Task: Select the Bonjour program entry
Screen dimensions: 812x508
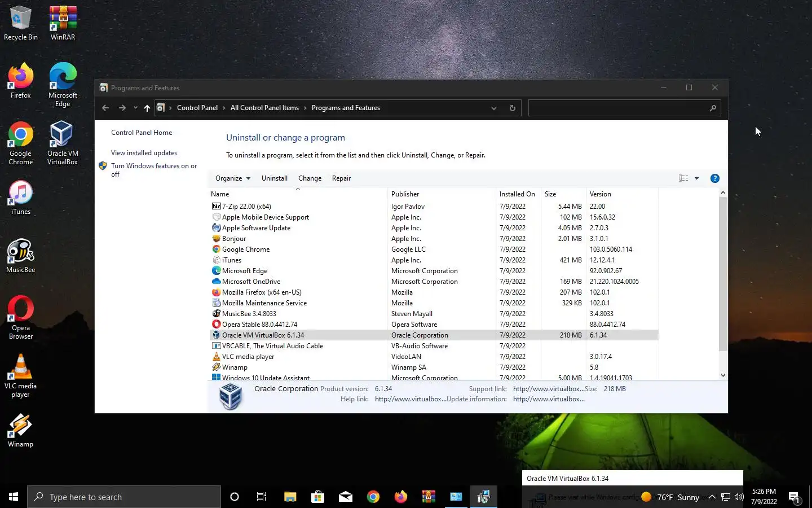Action: click(x=434, y=239)
